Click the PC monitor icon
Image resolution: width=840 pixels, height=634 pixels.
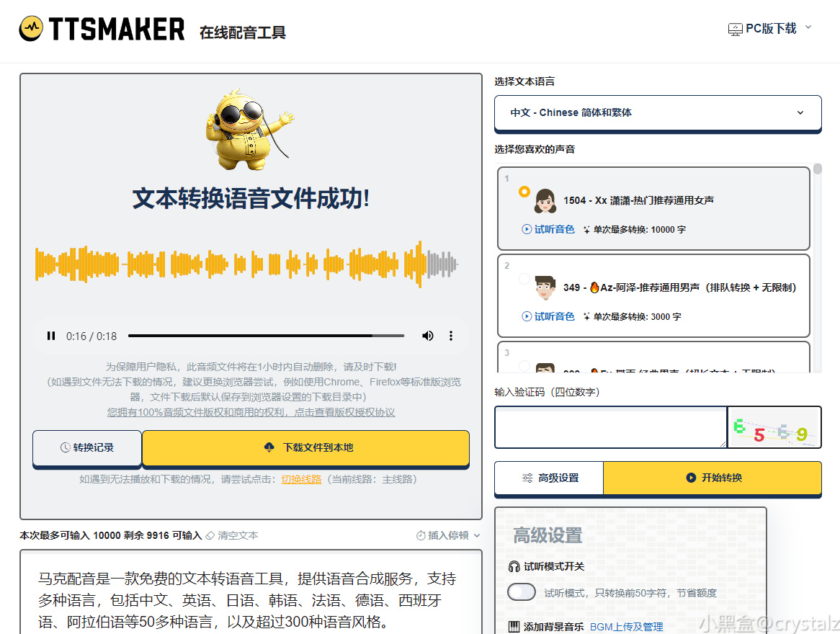(735, 29)
